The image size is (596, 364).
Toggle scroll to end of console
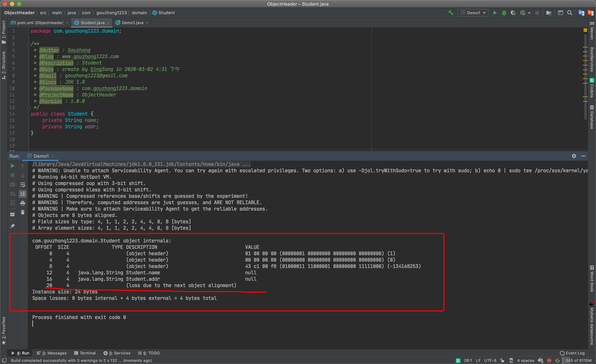click(23, 194)
